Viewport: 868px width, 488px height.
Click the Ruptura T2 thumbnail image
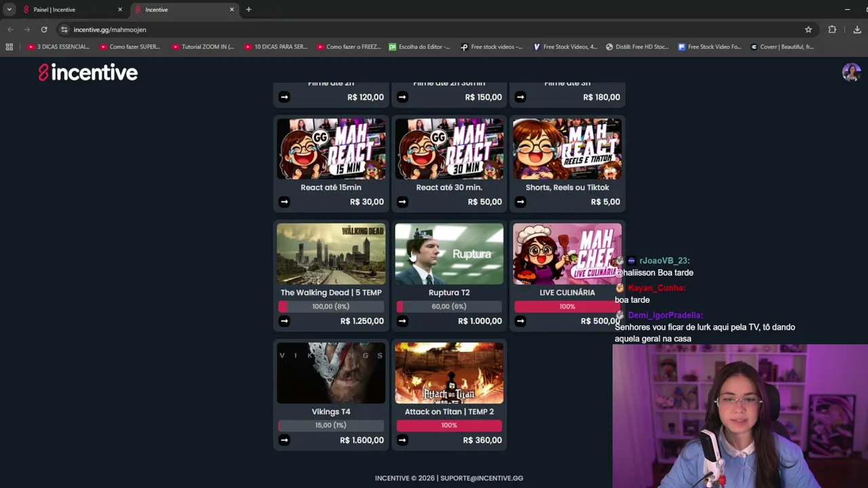pos(449,254)
